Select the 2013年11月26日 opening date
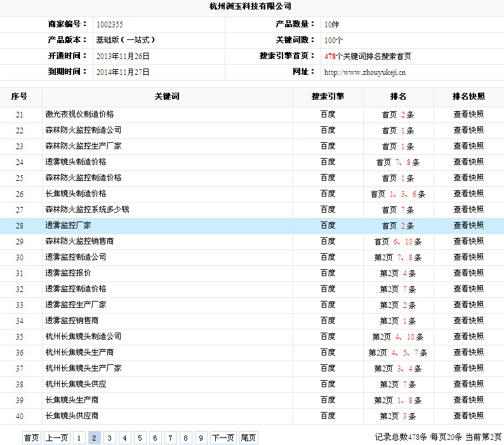Screen dimensions: 504x445 [x=123, y=56]
